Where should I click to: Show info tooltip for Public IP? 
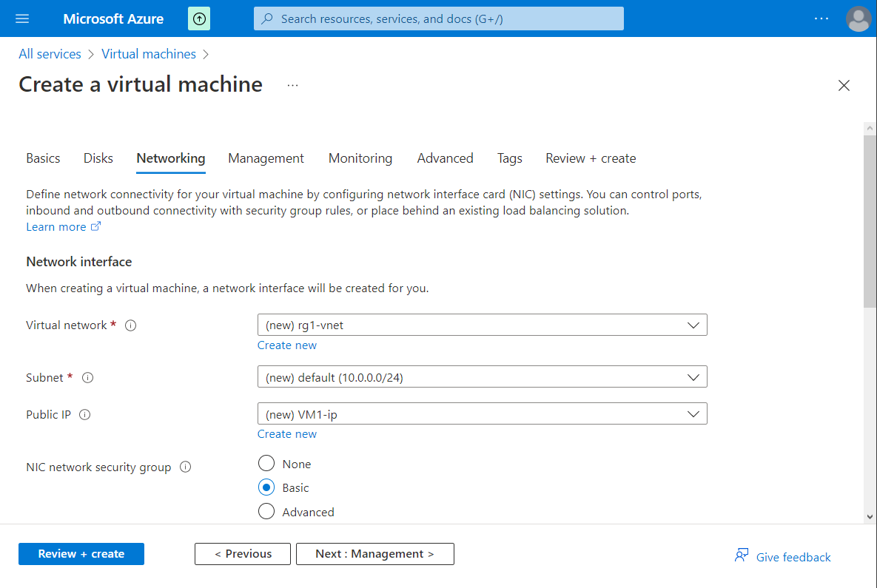pyautogui.click(x=85, y=415)
